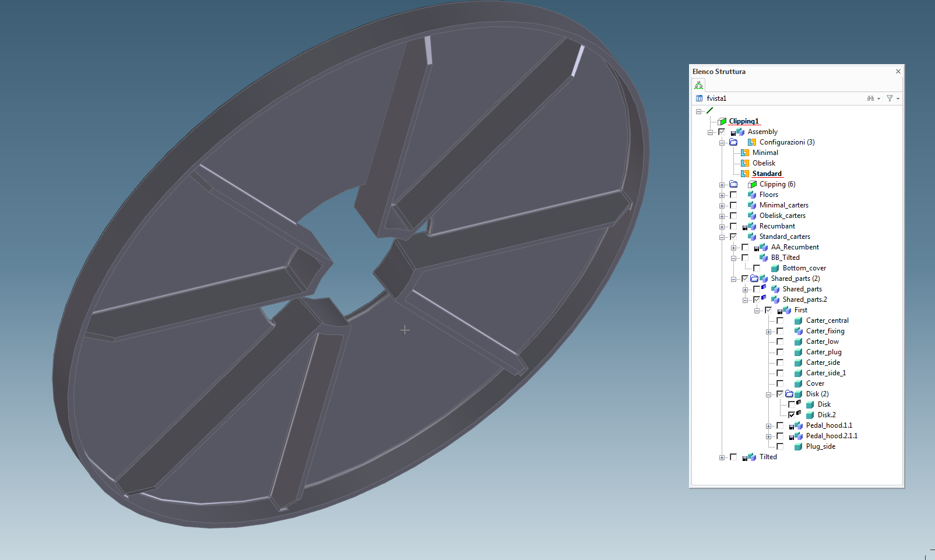The width and height of the screenshot is (935, 560).
Task: Expand the Clipping (6) node
Action: click(x=722, y=185)
